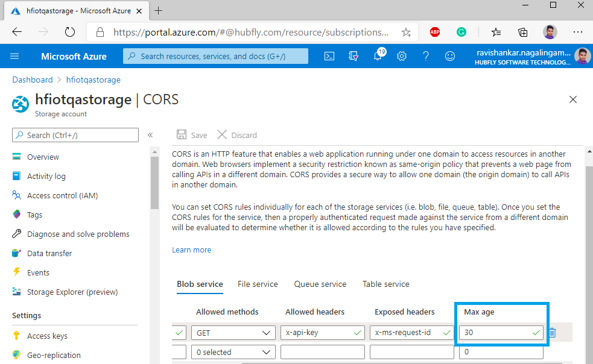
Task: Open the portal hamburger menu
Action: [15, 56]
